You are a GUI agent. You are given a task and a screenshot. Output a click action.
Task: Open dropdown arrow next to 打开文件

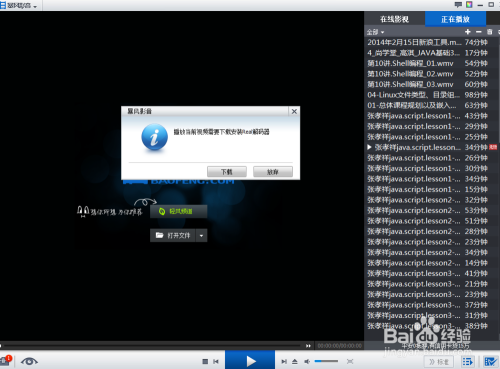click(x=201, y=236)
